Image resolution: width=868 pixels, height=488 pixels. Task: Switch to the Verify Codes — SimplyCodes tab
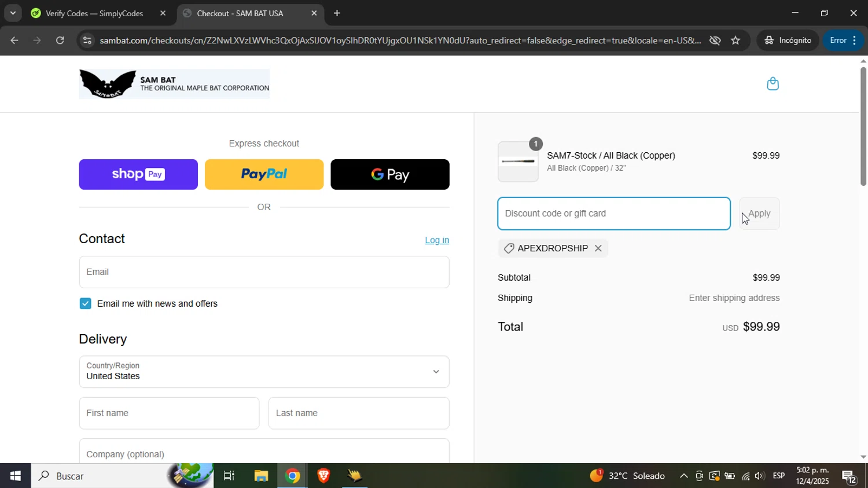click(94, 13)
